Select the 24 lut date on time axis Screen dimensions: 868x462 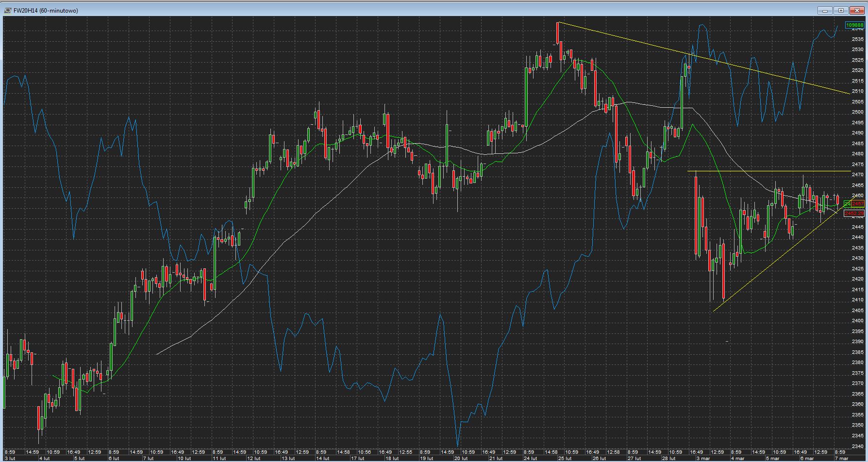pyautogui.click(x=530, y=458)
